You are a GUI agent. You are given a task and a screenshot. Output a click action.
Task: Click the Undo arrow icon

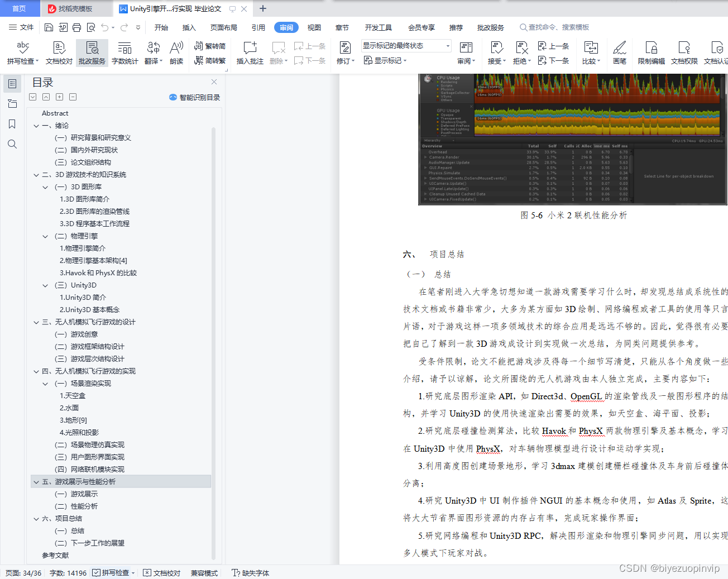click(x=104, y=27)
